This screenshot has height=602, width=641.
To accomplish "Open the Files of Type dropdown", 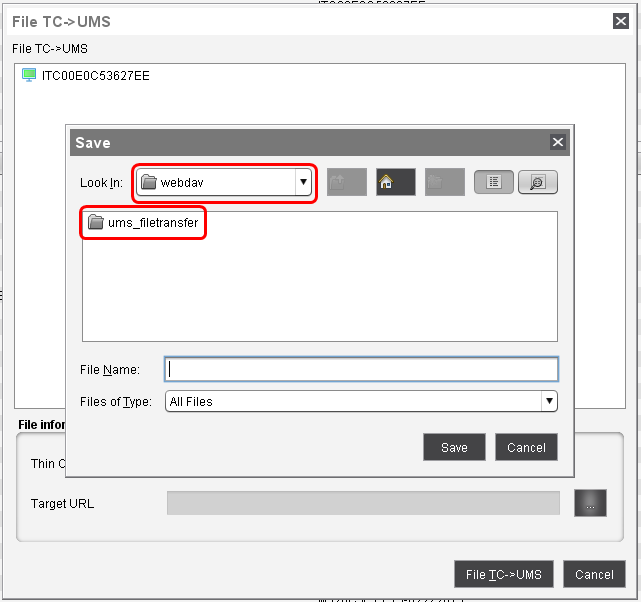I will pyautogui.click(x=548, y=401).
